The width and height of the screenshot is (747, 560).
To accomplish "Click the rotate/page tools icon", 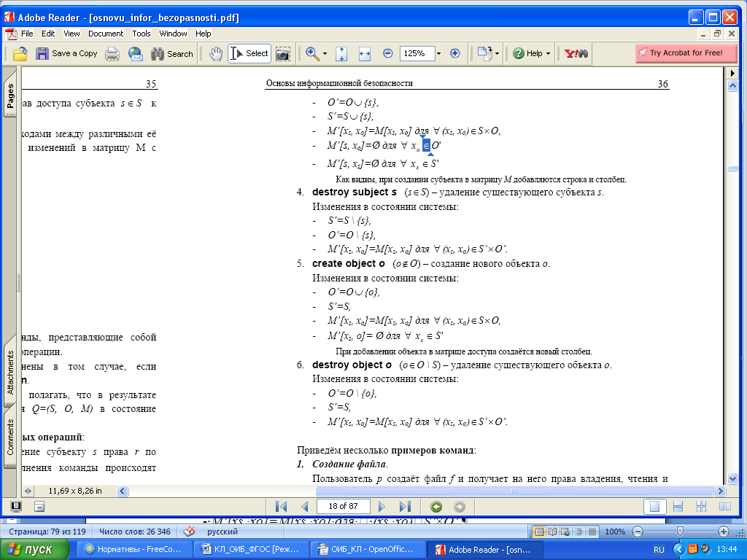I will coord(484,53).
